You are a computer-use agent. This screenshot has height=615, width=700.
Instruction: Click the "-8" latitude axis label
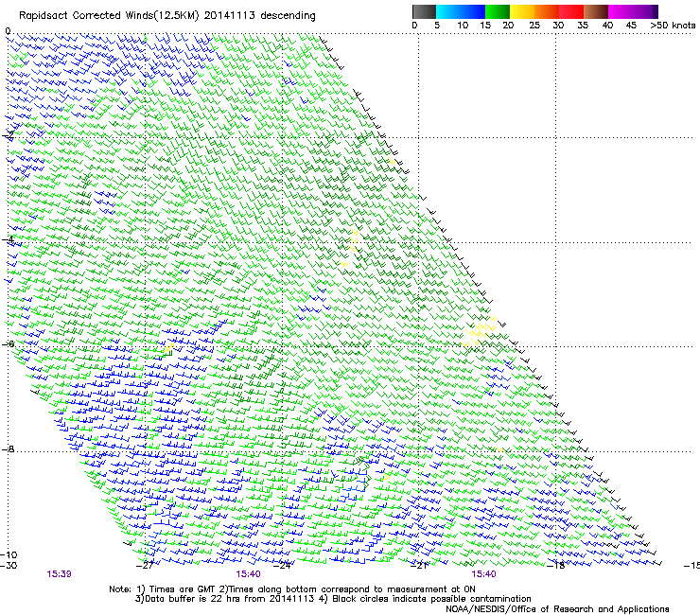9,448
